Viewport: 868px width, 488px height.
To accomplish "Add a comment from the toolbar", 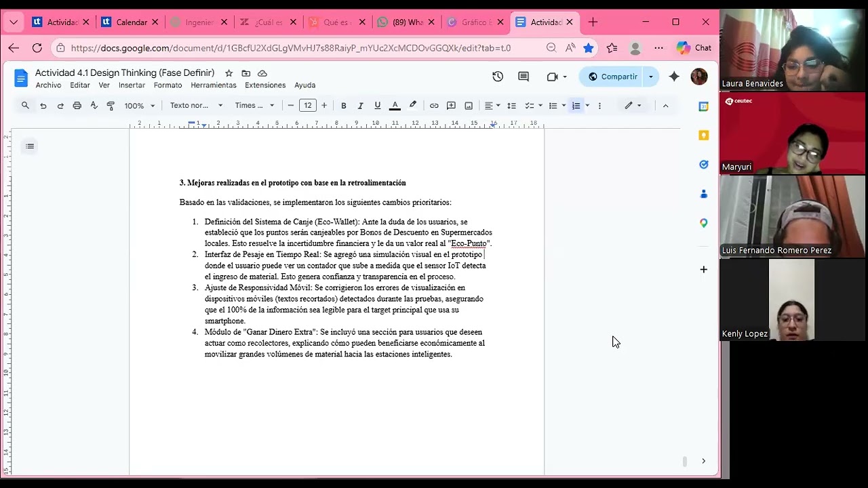I will (451, 106).
